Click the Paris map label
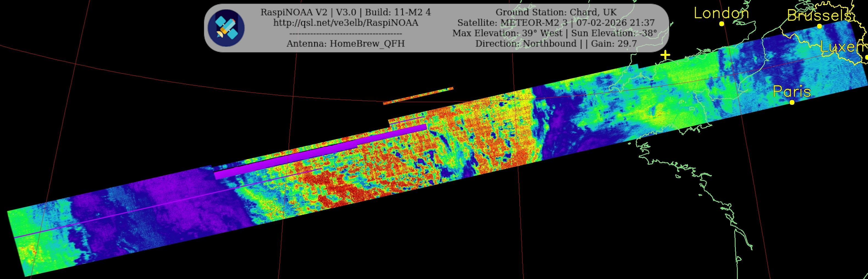This screenshot has height=279, width=868. tap(792, 91)
